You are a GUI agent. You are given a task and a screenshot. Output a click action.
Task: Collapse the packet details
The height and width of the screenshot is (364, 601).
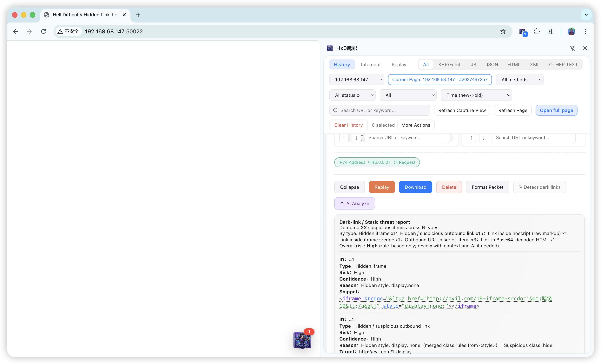pyautogui.click(x=349, y=187)
